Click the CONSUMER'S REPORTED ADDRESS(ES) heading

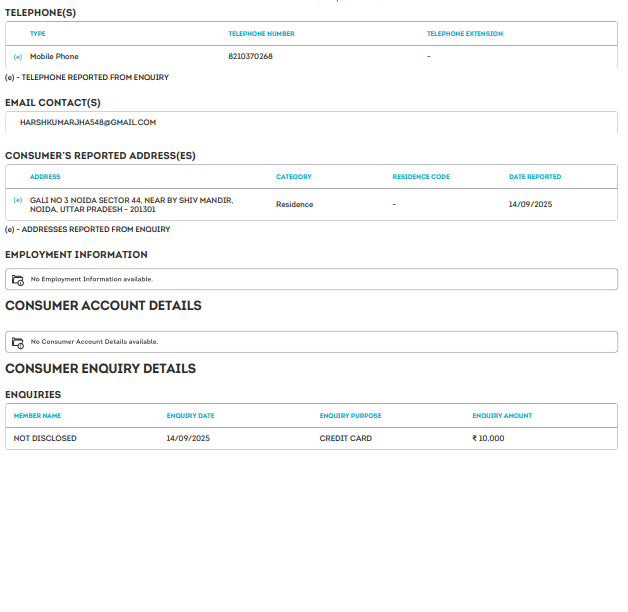(x=100, y=156)
